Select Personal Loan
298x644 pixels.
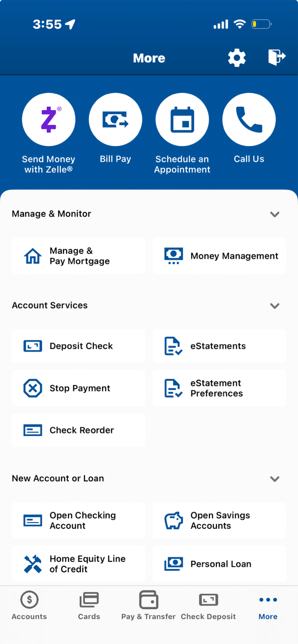pyautogui.click(x=219, y=564)
